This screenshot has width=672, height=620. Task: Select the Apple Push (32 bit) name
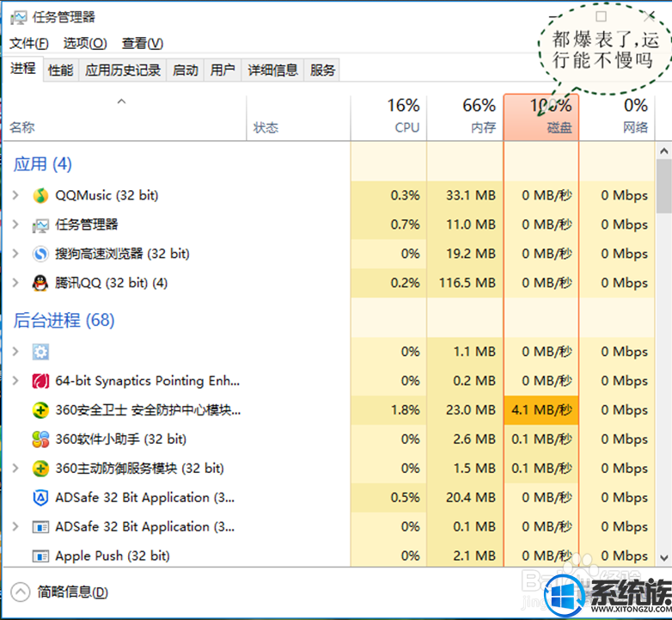tap(113, 556)
